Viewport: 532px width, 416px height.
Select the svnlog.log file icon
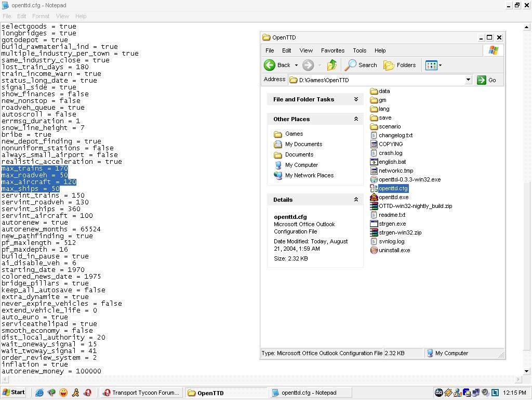(x=374, y=241)
